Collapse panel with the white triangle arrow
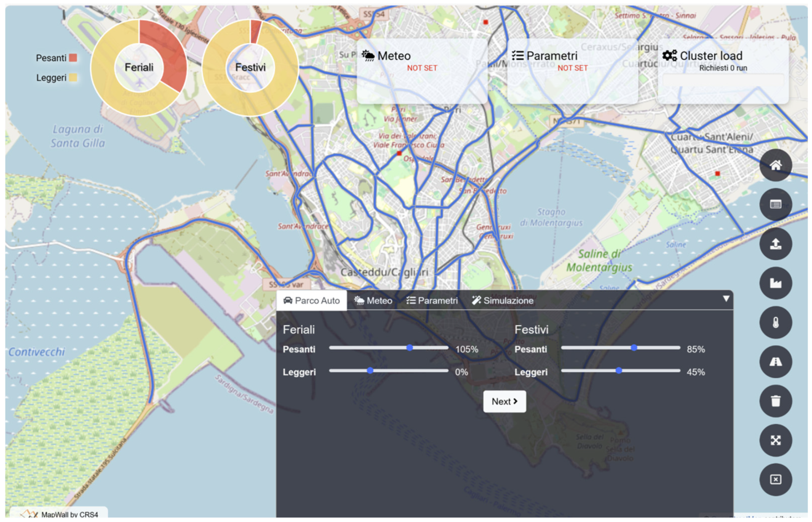812x522 pixels. (725, 298)
